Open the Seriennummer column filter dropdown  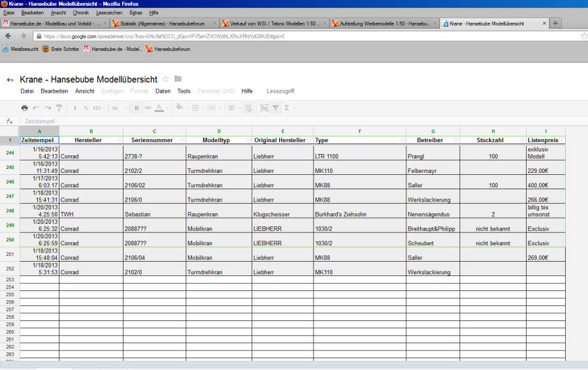pos(182,140)
